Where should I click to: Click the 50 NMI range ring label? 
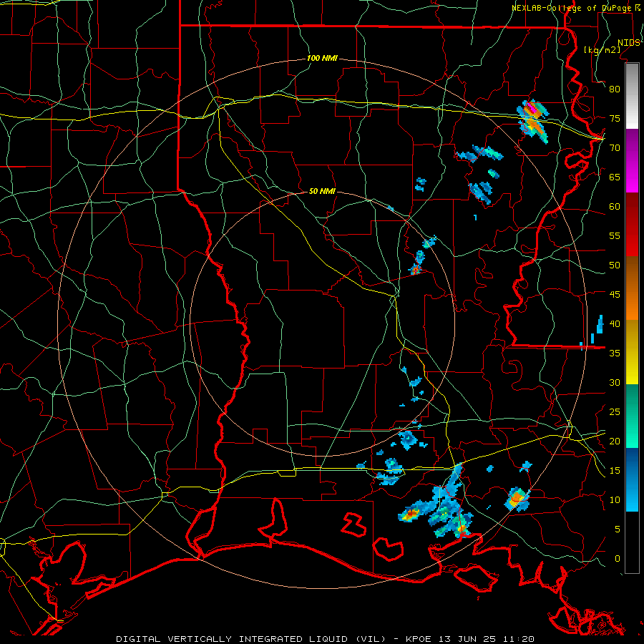[322, 191]
